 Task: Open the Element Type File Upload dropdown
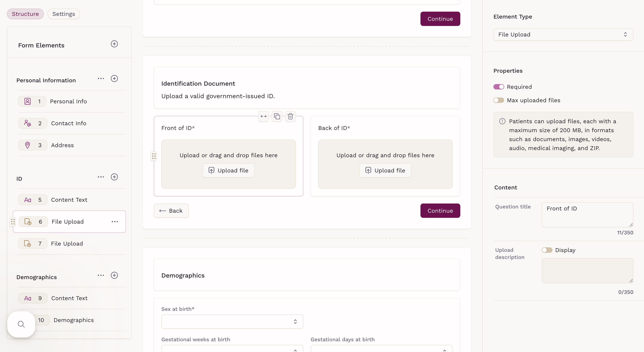point(563,34)
